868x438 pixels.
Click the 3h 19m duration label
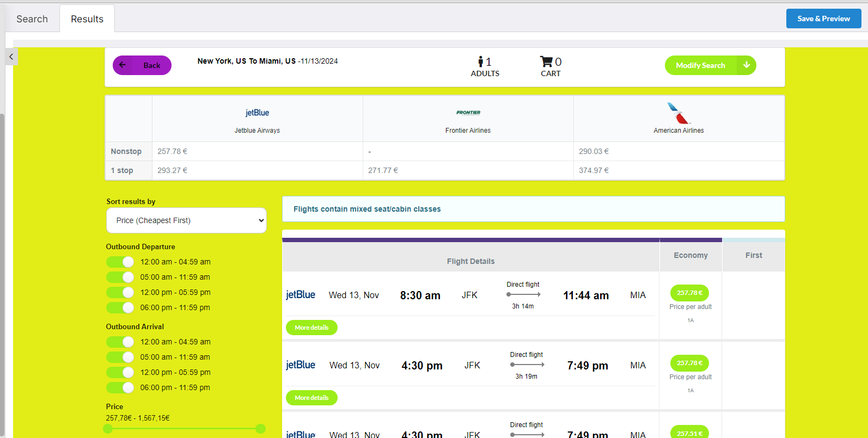pos(526,377)
